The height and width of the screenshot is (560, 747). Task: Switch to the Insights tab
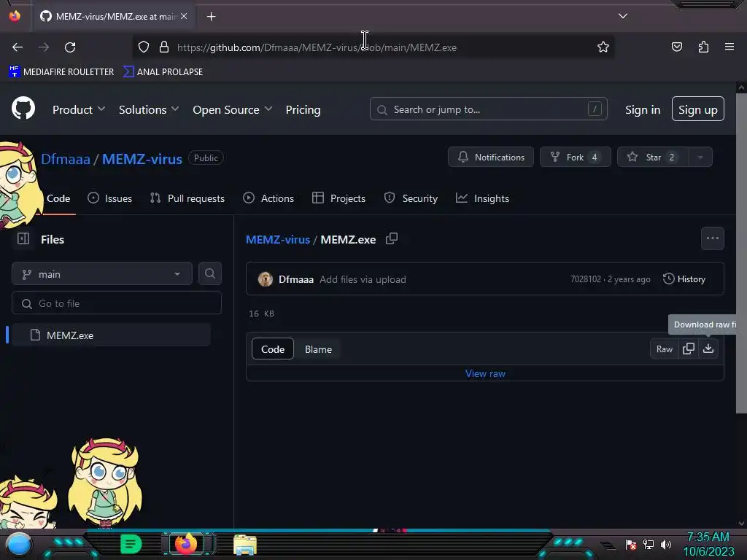click(x=482, y=198)
